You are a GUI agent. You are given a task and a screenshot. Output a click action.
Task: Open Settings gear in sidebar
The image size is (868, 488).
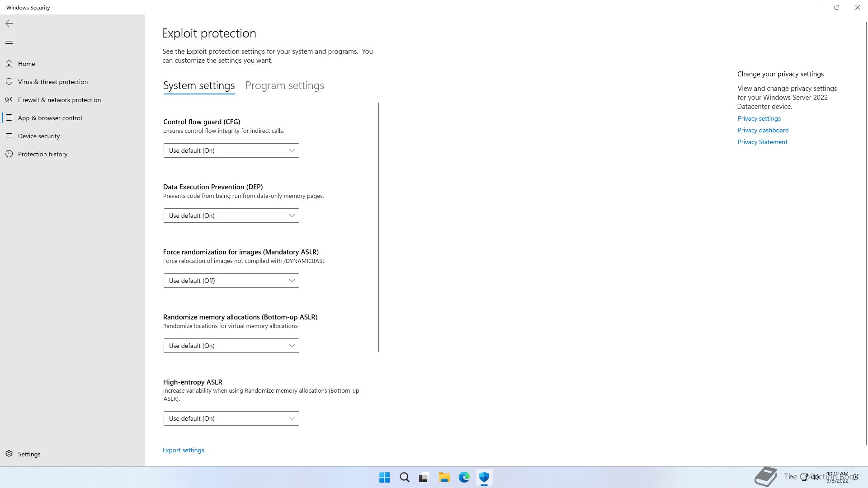pos(9,454)
